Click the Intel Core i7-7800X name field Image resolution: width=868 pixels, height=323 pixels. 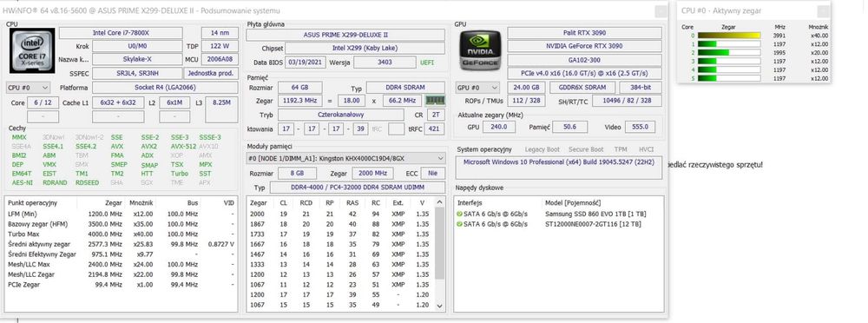[x=121, y=33]
